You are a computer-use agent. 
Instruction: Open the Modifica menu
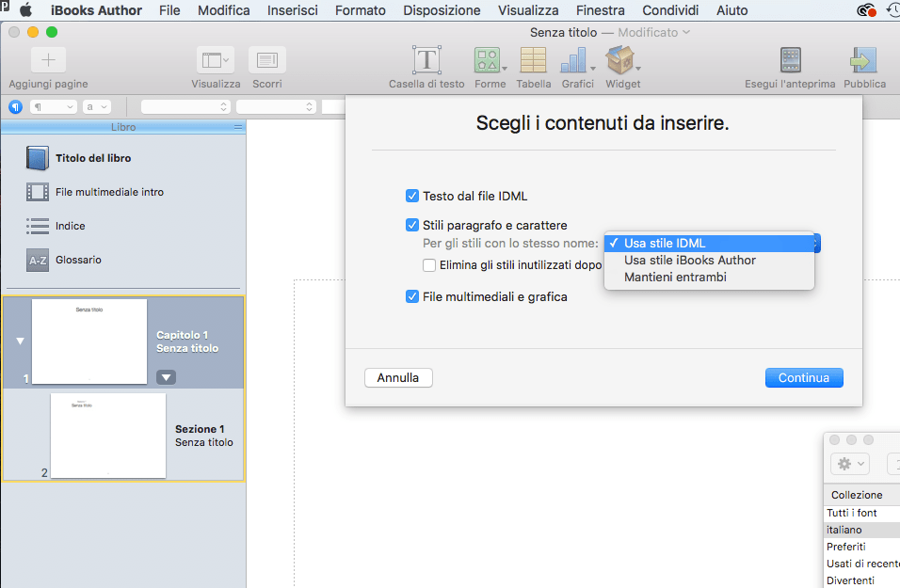pyautogui.click(x=224, y=10)
